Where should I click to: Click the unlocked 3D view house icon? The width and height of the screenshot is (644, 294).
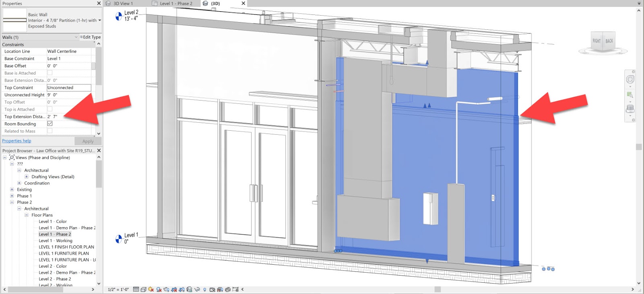pos(189,289)
